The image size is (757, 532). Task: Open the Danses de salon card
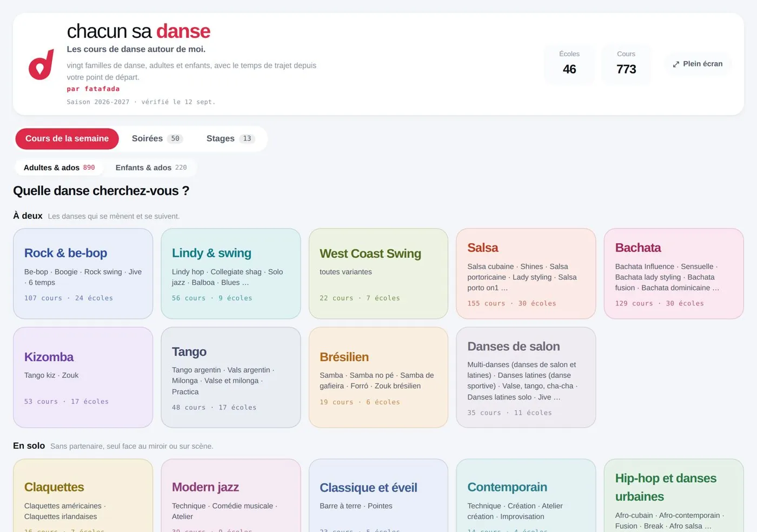click(x=526, y=377)
